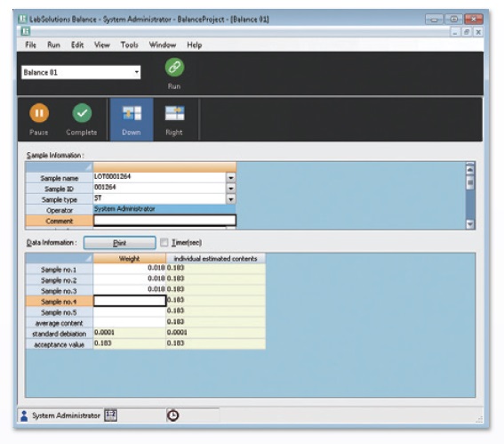Open the Balance 01 dropdown
Viewport: 504px width, 444px height.
(x=137, y=72)
